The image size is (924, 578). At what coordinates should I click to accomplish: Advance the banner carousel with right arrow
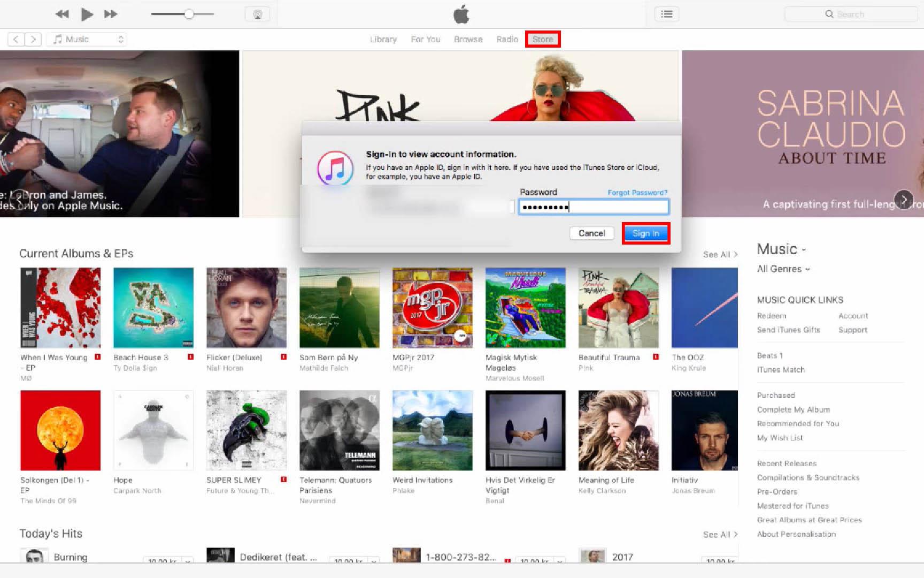pos(904,200)
